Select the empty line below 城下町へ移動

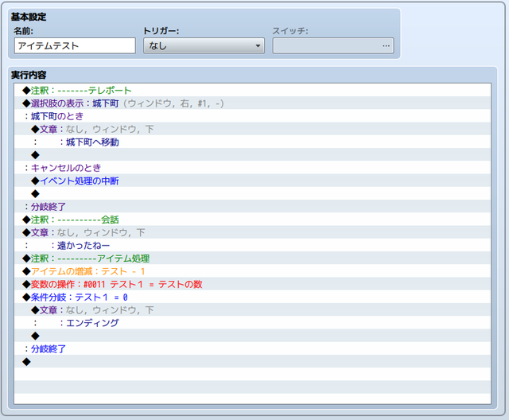pos(253,155)
